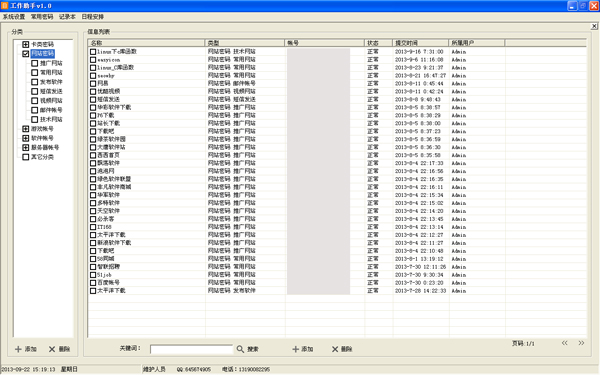Select the linux下c库函数 list entry

117,52
